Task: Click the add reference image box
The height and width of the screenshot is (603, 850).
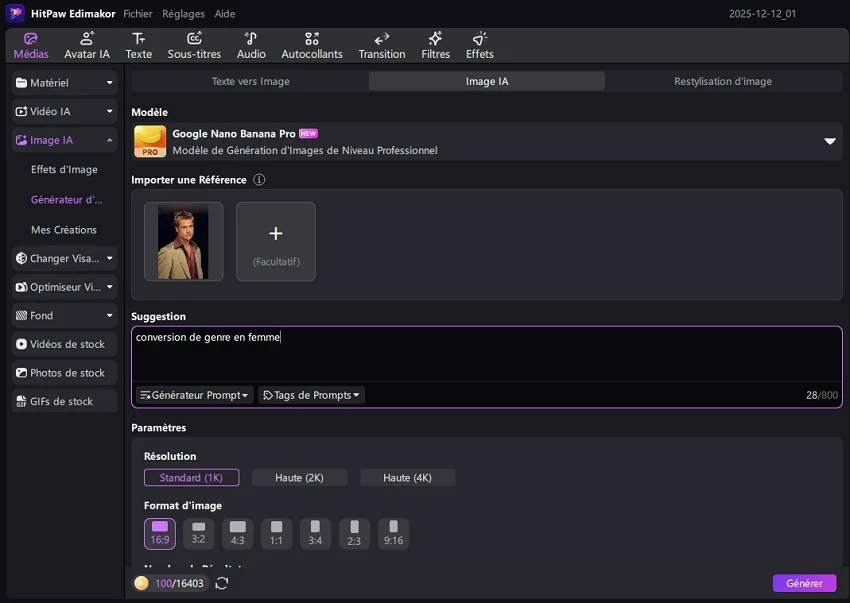Action: (276, 241)
